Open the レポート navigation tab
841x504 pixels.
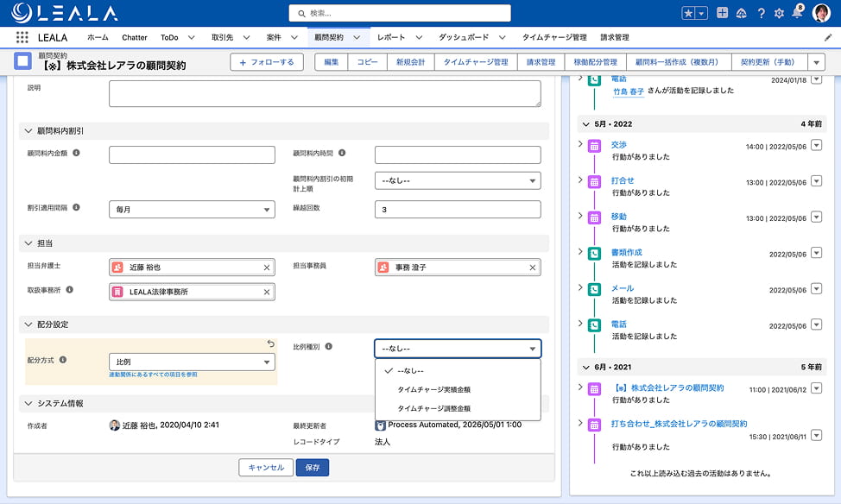pyautogui.click(x=391, y=37)
